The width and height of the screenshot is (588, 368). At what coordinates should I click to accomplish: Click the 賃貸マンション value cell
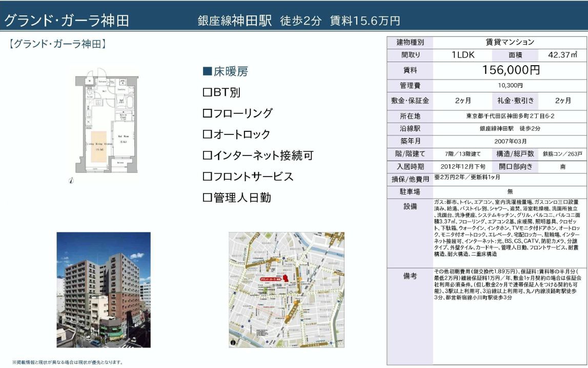click(510, 42)
